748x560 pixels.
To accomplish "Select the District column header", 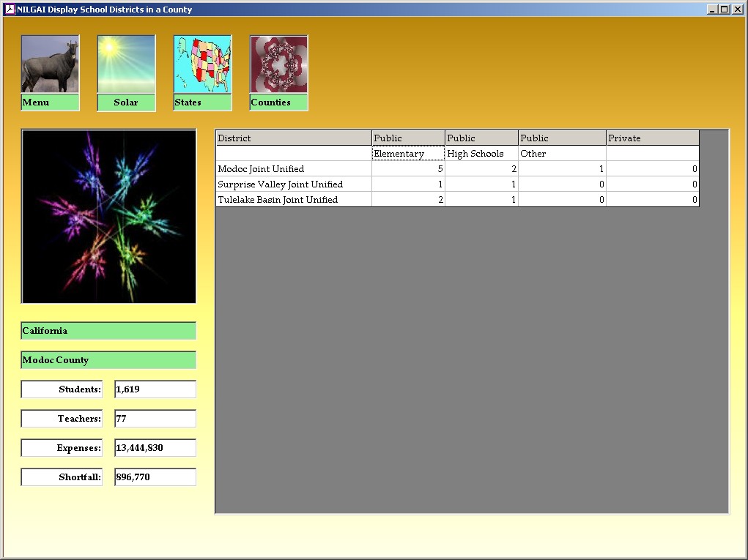I will 294,138.
